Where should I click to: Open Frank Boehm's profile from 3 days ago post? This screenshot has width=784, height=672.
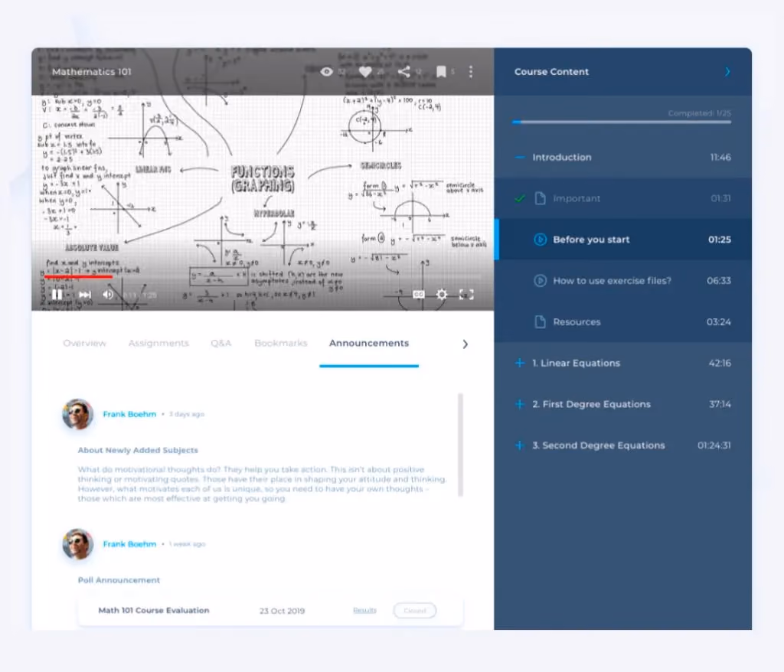click(129, 414)
